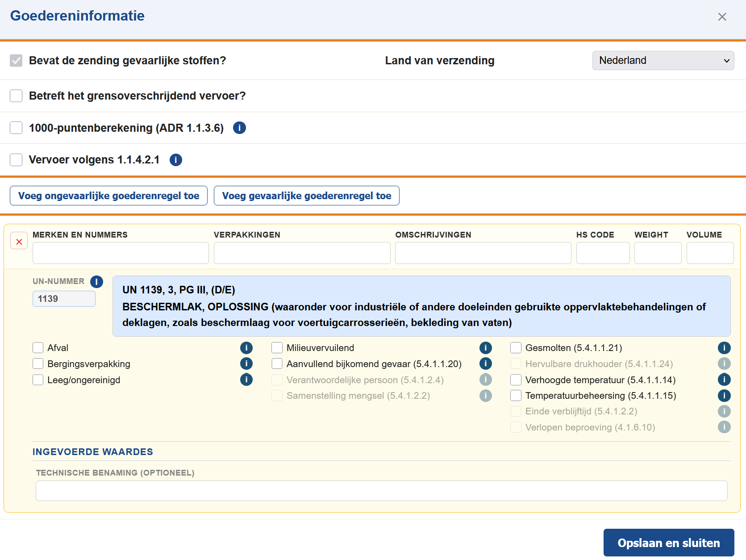Open info icon beside Vervoer volgens 1.1.4.2.1
This screenshot has height=560, width=746.
point(176,160)
